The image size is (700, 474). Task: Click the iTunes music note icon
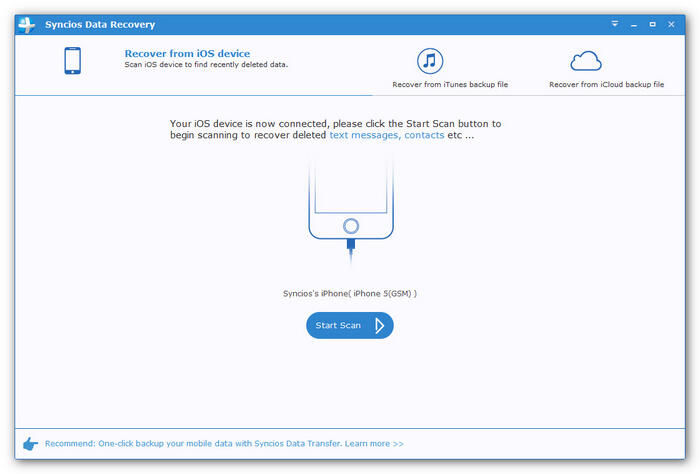[429, 61]
